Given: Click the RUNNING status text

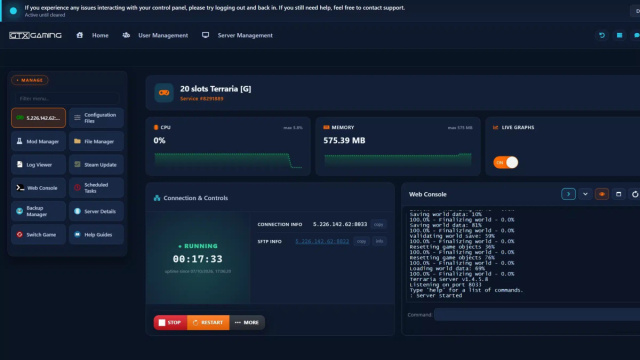Looking at the screenshot, I should point(200,246).
